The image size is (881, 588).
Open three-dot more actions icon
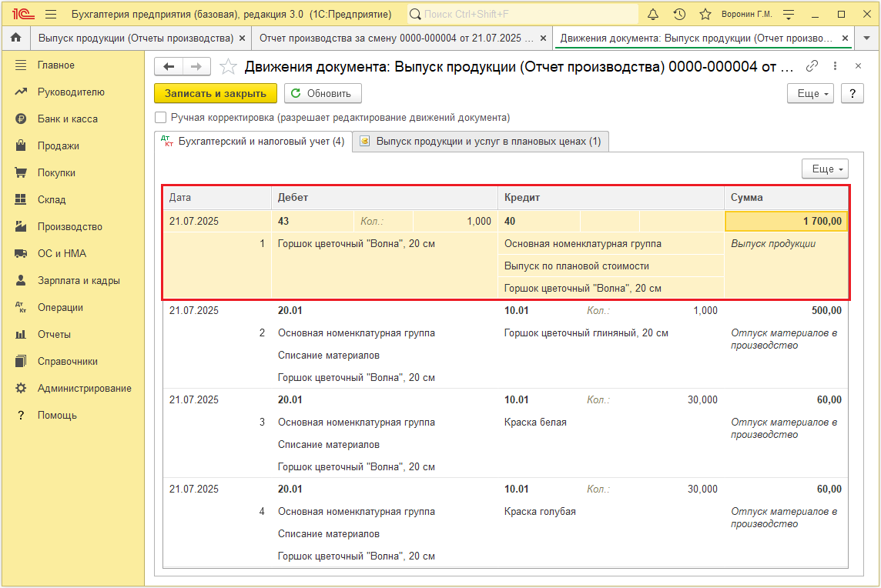pos(835,66)
